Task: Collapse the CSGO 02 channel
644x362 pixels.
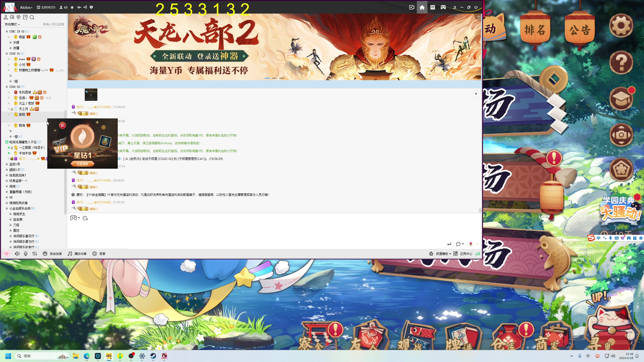Action: [7, 87]
